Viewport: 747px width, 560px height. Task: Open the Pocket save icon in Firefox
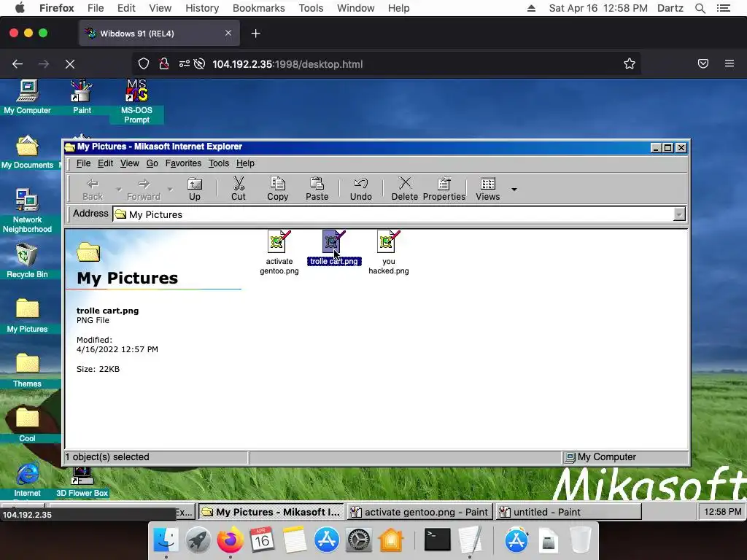click(x=703, y=63)
